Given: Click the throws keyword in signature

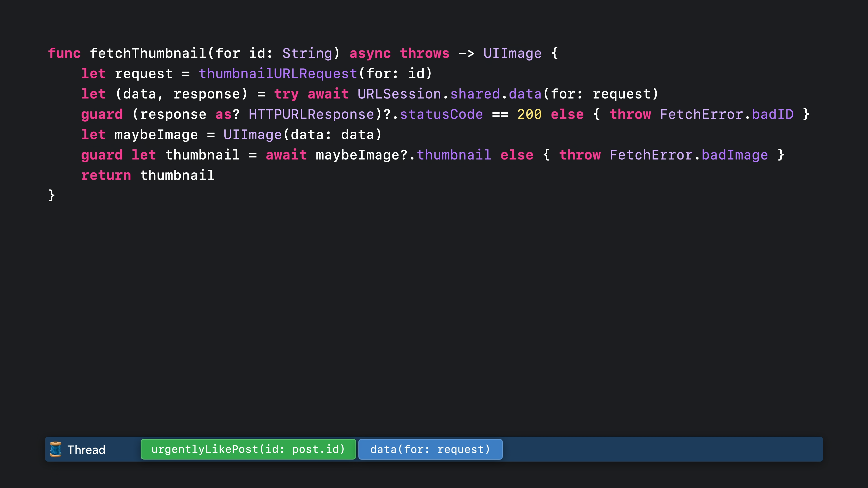Looking at the screenshot, I should pos(425,53).
